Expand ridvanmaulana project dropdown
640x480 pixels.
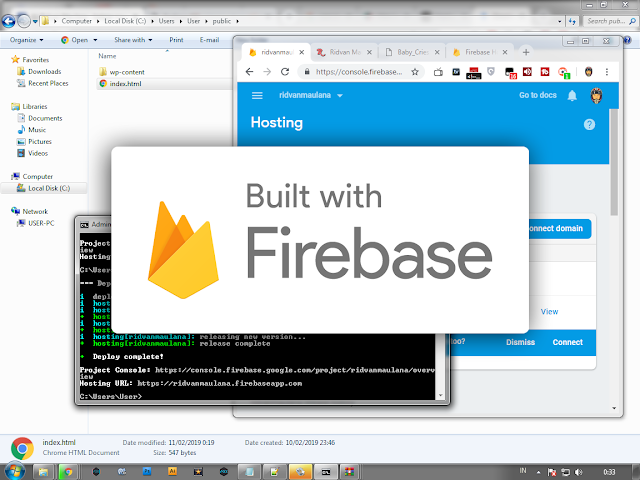pyautogui.click(x=340, y=96)
